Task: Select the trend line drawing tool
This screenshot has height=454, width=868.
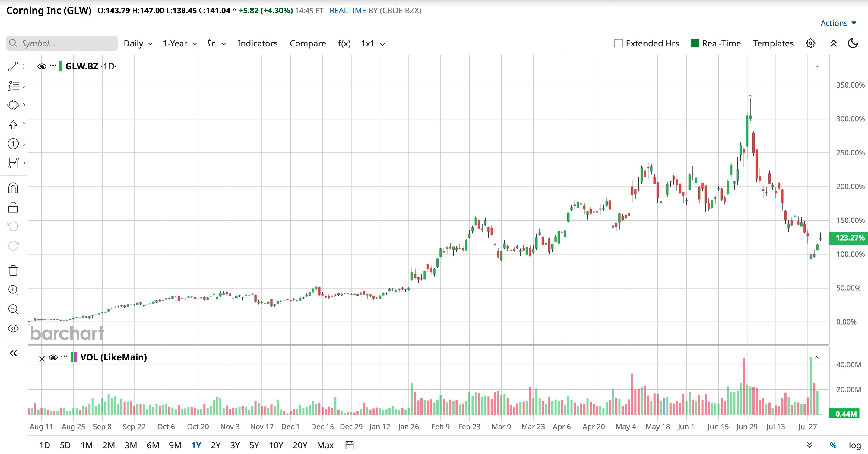Action: pyautogui.click(x=13, y=66)
